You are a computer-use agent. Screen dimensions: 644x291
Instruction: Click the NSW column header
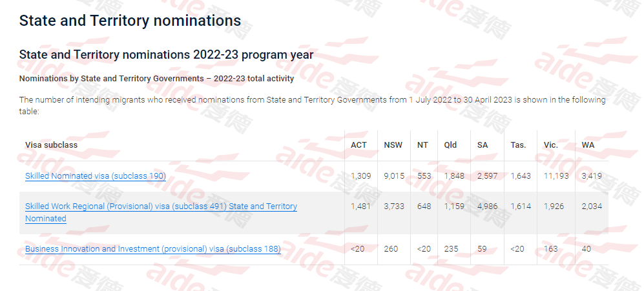pos(393,145)
